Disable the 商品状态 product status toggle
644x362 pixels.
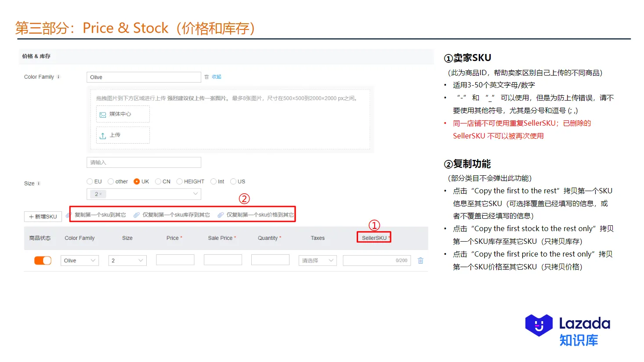[x=42, y=260]
